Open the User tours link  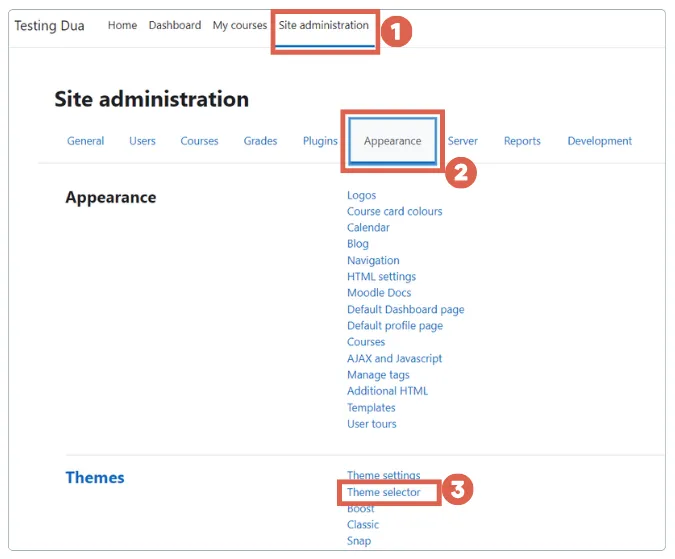372,424
